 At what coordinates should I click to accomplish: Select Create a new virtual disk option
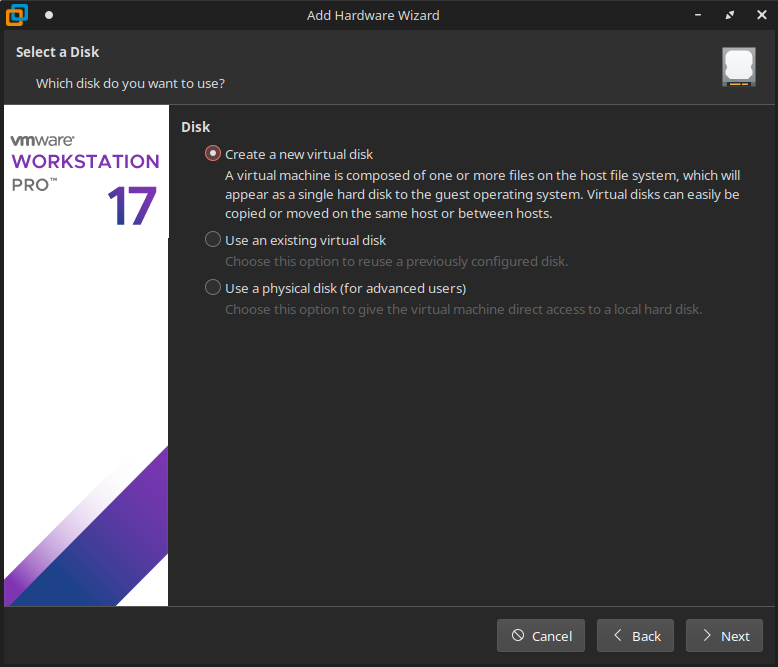[x=212, y=154]
